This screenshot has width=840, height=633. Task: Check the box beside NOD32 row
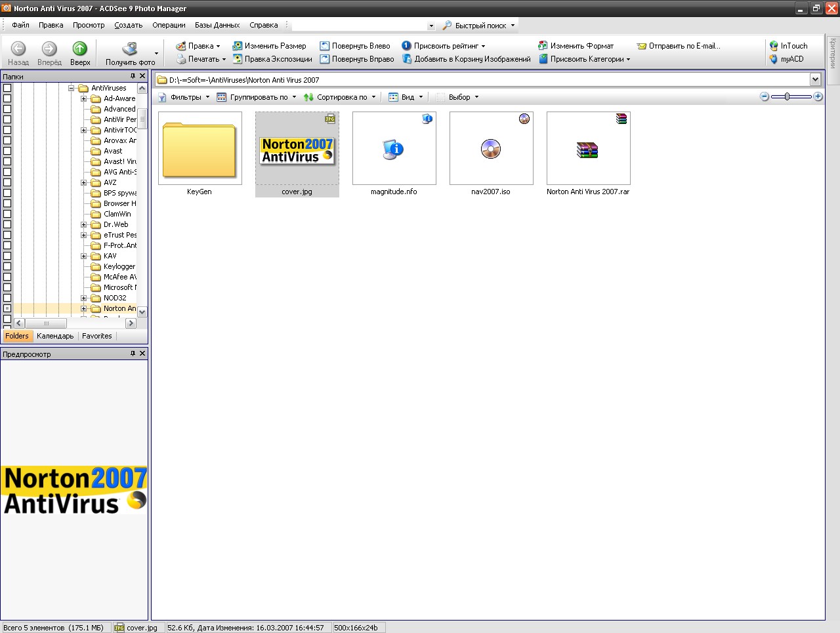(7, 298)
